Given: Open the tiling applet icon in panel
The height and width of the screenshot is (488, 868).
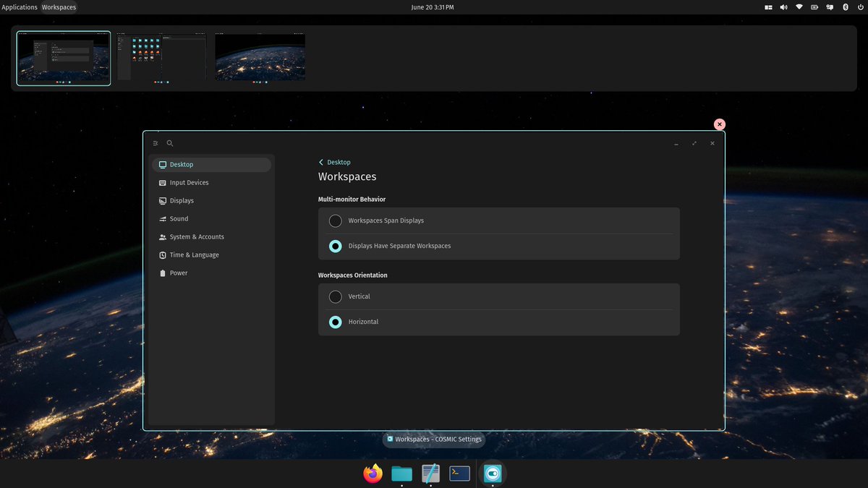Looking at the screenshot, I should click(x=768, y=7).
